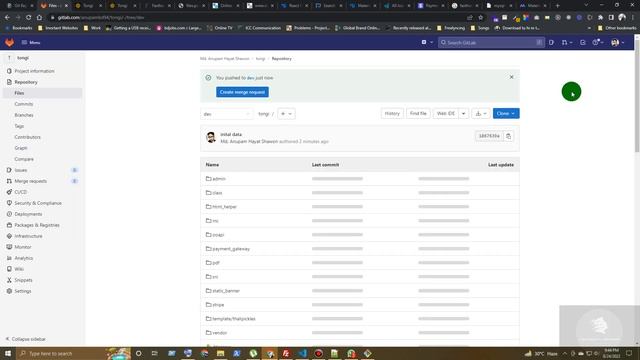Open Contributors under Repository

click(x=27, y=137)
